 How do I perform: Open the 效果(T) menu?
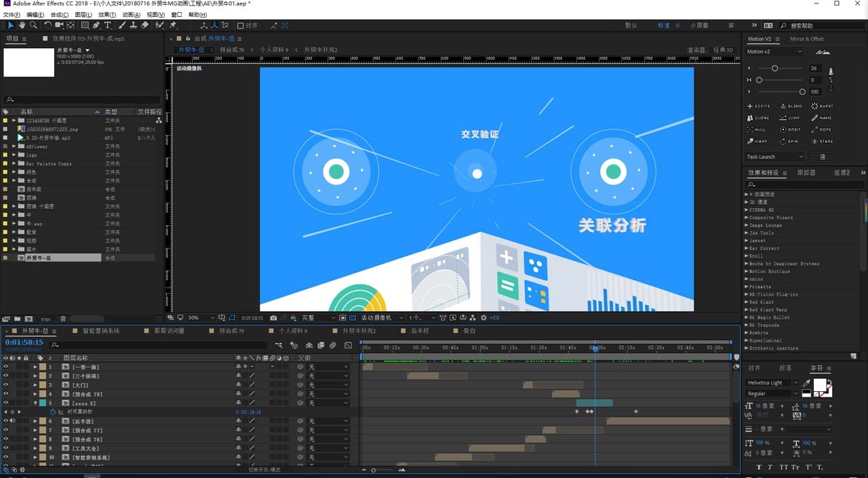coord(106,14)
